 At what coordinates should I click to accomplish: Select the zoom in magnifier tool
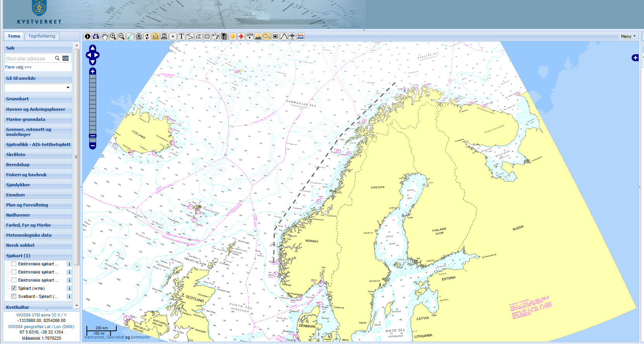(x=113, y=36)
